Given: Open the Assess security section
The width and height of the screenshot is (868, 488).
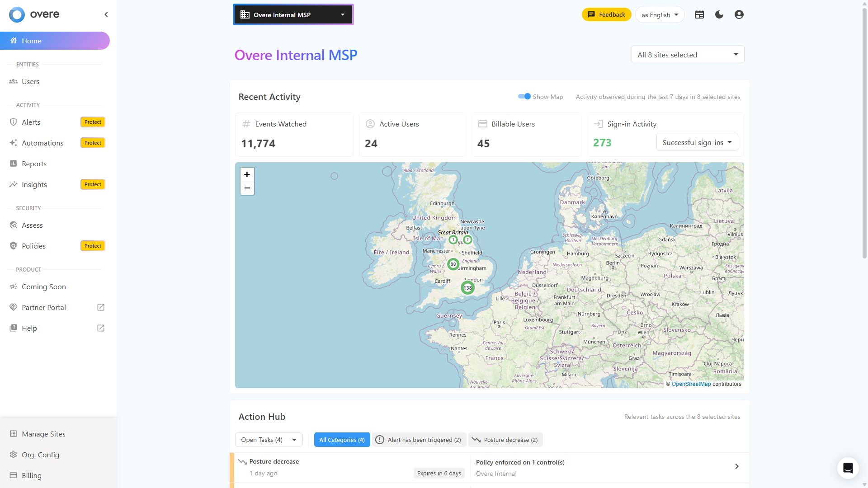Looking at the screenshot, I should 32,225.
